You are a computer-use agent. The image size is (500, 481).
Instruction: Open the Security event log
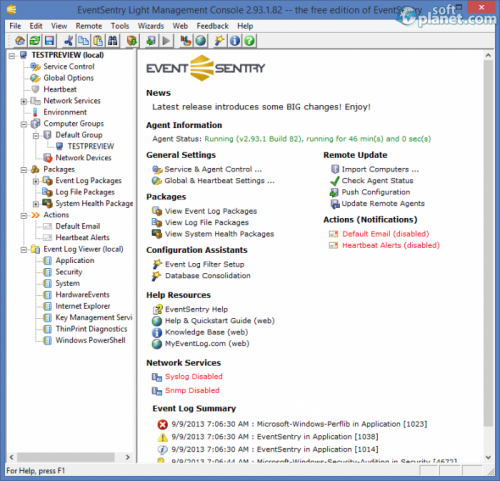point(69,272)
